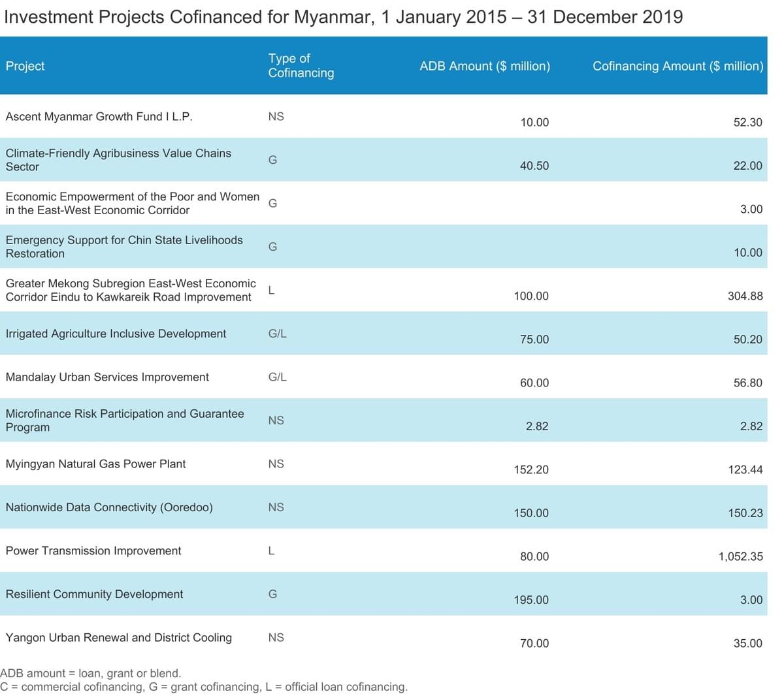
Task: Select Myingyan Natural Gas Power Plant project
Action: coord(95,464)
